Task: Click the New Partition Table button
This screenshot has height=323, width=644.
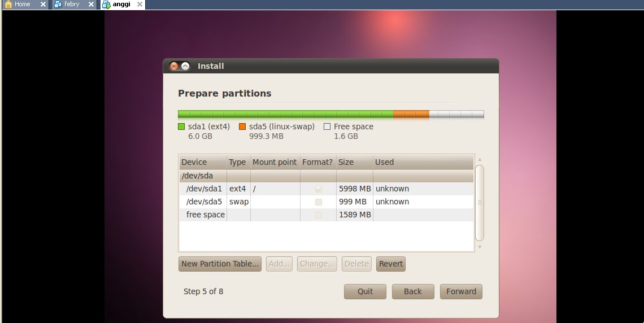Action: 220,264
